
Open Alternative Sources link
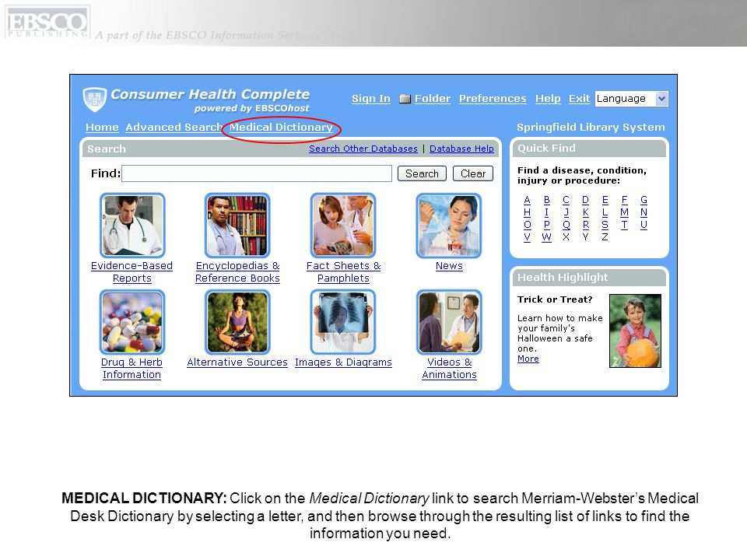point(237,362)
